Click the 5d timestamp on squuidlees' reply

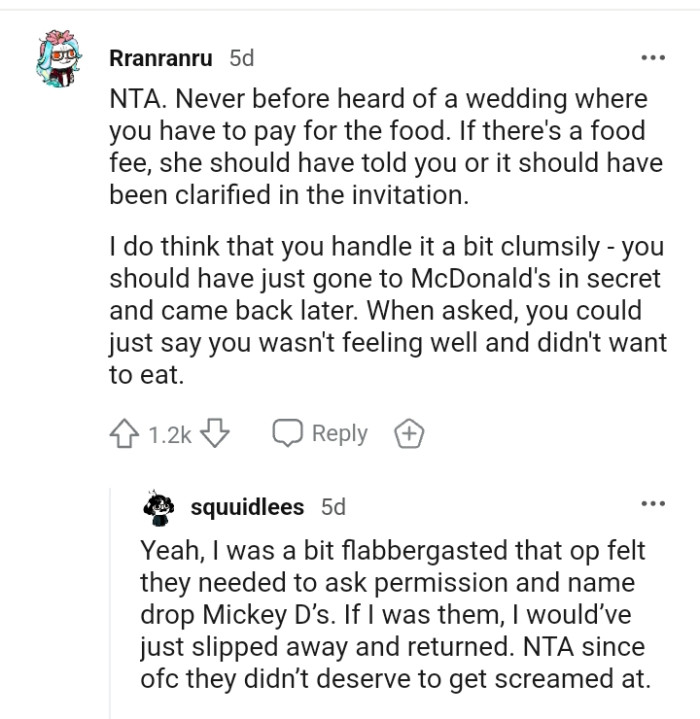point(333,507)
